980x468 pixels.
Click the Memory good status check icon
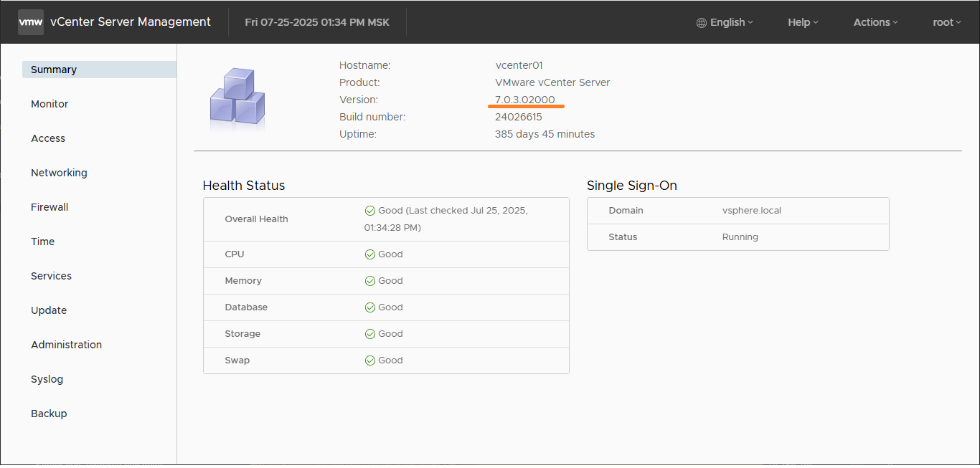[370, 281]
